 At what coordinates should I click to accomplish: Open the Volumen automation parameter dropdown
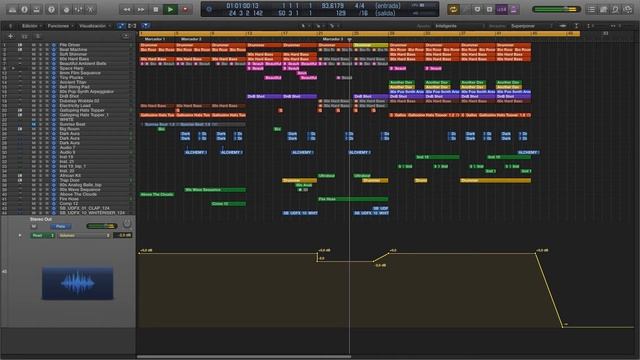pos(84,236)
